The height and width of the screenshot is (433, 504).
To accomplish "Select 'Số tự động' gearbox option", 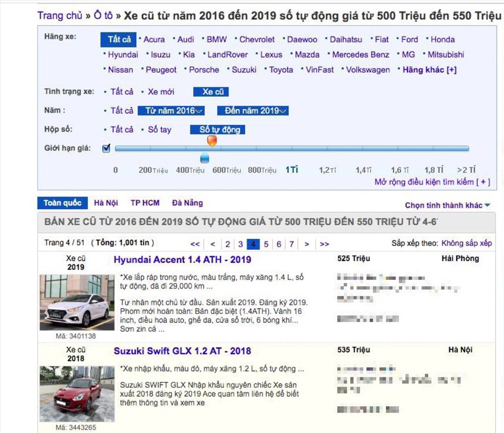I will click(x=217, y=130).
